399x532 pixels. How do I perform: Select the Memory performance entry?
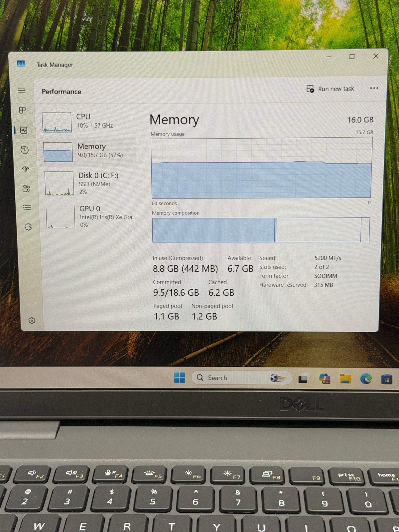pyautogui.click(x=88, y=151)
